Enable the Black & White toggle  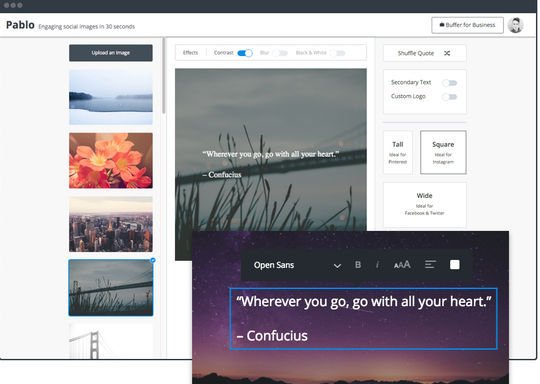click(338, 53)
